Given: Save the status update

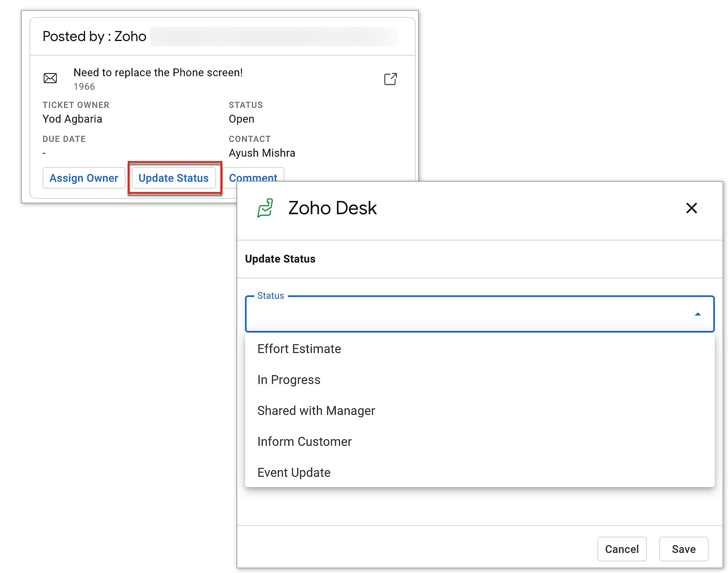Looking at the screenshot, I should point(683,549).
